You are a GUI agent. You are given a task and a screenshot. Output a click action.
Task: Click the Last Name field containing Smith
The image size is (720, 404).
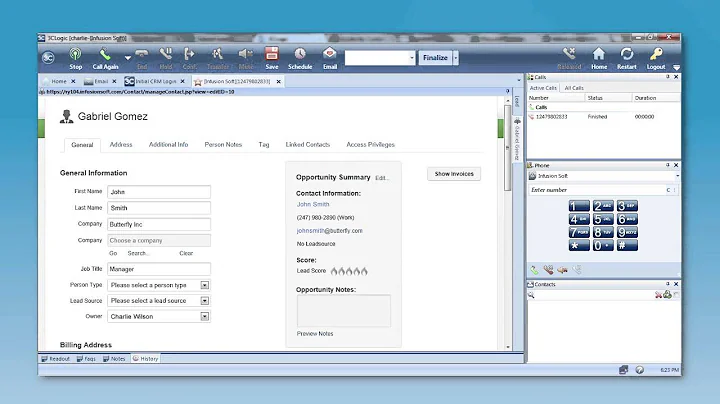[159, 208]
